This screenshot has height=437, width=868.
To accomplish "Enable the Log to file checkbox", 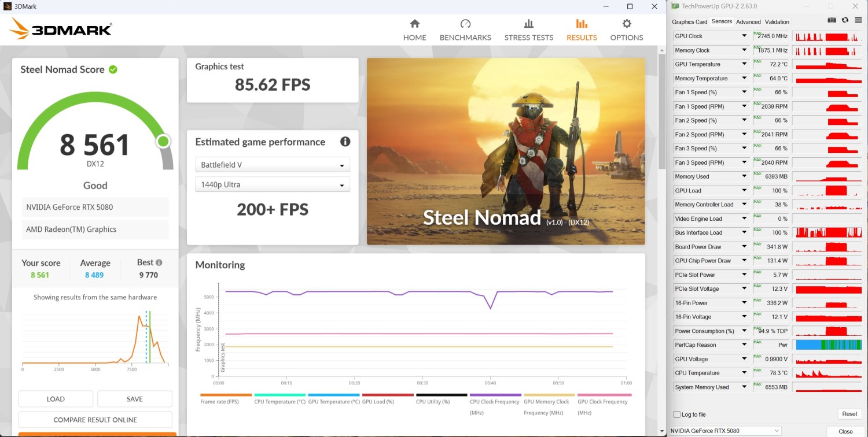I will pyautogui.click(x=677, y=414).
